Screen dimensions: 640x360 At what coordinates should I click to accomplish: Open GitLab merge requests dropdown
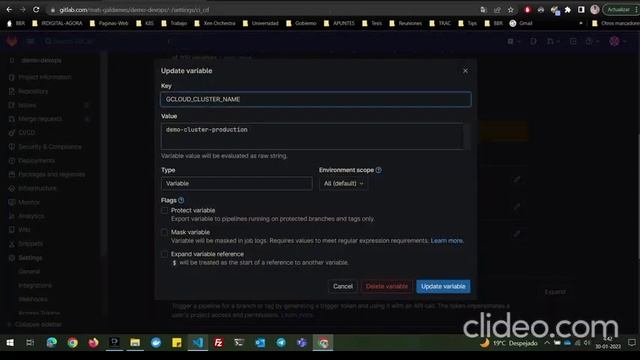553,41
